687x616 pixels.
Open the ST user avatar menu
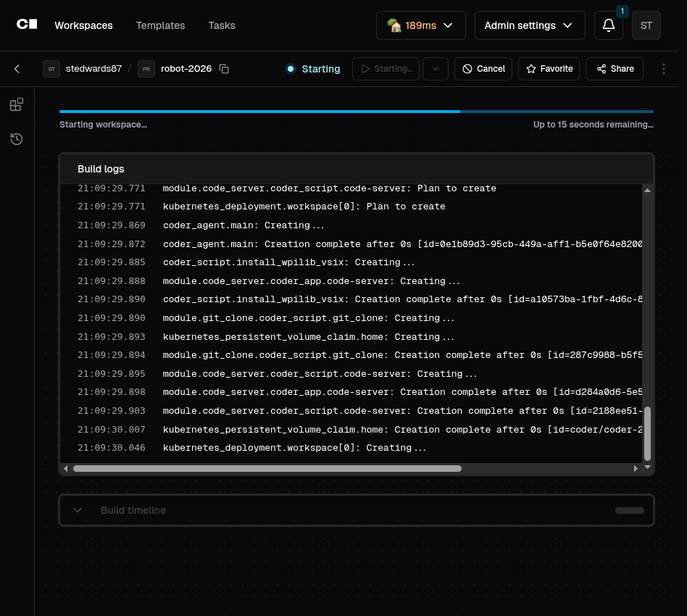pos(646,25)
